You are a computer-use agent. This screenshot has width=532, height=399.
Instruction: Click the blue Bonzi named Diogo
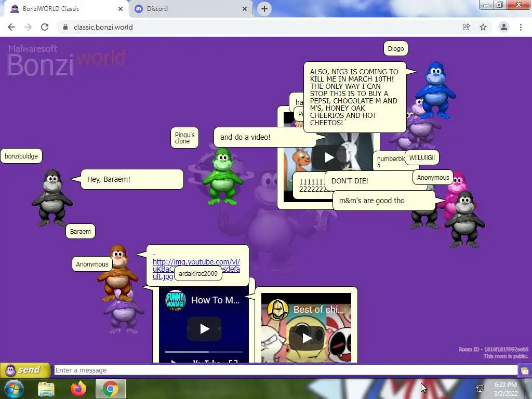pos(435,90)
